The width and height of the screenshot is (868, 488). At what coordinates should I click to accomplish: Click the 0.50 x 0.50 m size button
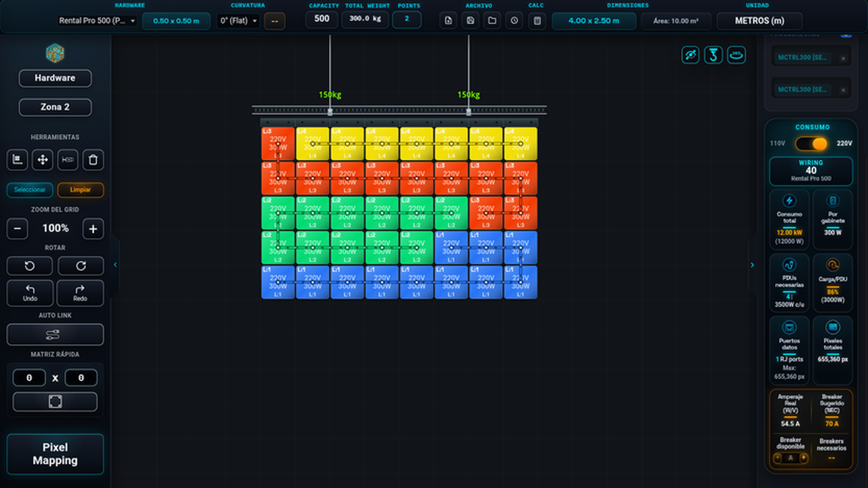(176, 21)
